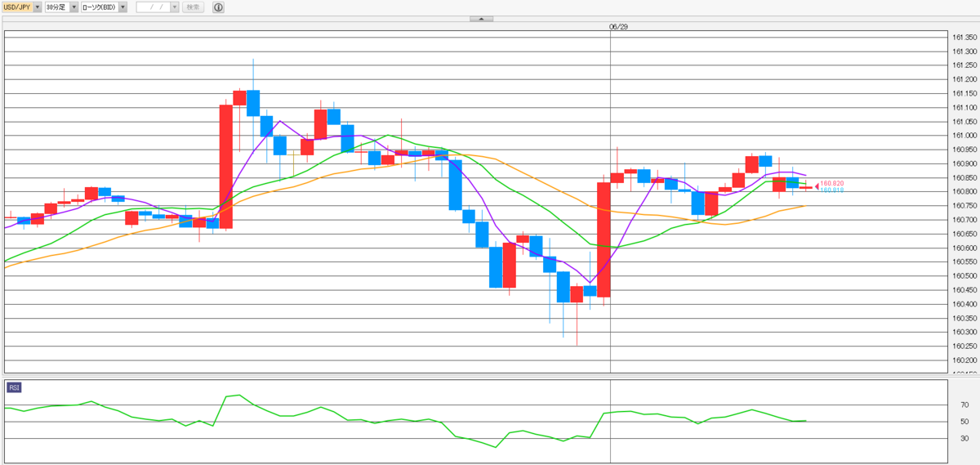Click the 160.820 current price marker
The image size is (980, 465).
click(831, 184)
